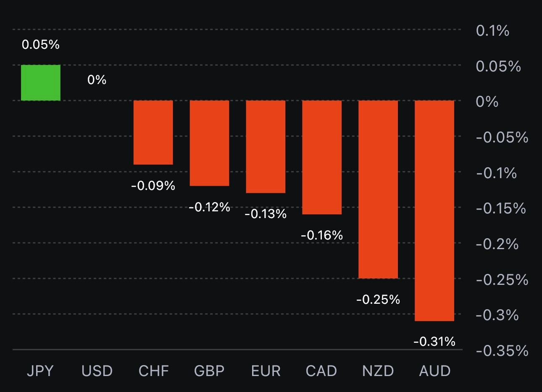The width and height of the screenshot is (542, 392).
Task: Select the NZD bar
Action: tap(378, 189)
